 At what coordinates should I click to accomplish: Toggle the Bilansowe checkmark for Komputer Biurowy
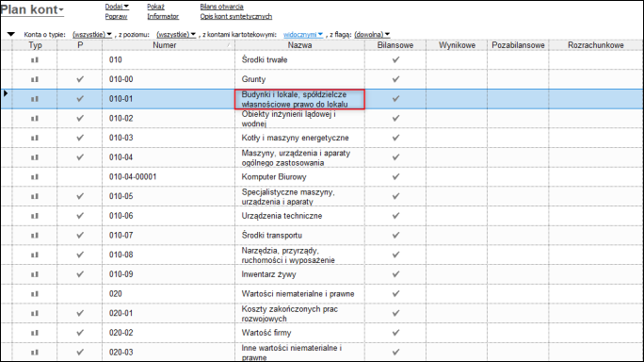click(x=395, y=177)
